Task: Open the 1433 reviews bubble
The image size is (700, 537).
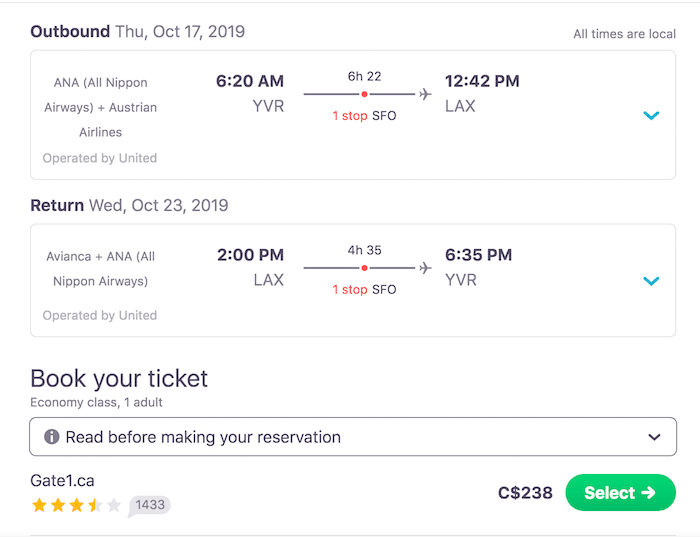Action: point(149,506)
